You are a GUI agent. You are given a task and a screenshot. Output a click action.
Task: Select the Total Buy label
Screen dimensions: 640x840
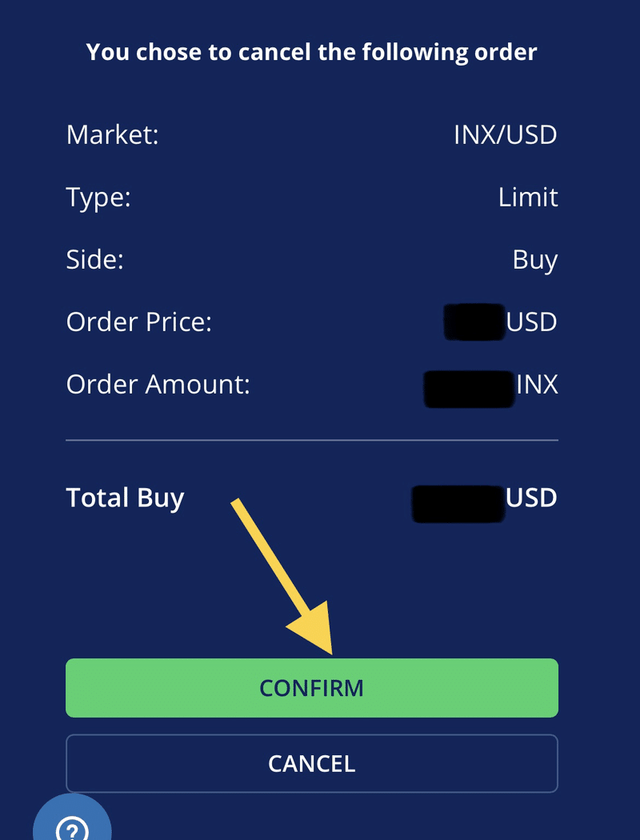click(126, 498)
